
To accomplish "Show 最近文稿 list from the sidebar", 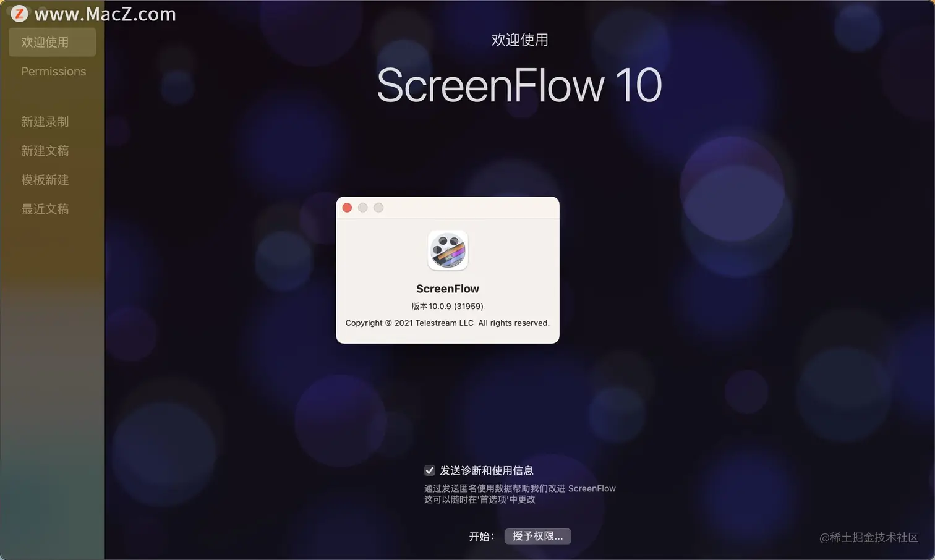I will point(45,209).
